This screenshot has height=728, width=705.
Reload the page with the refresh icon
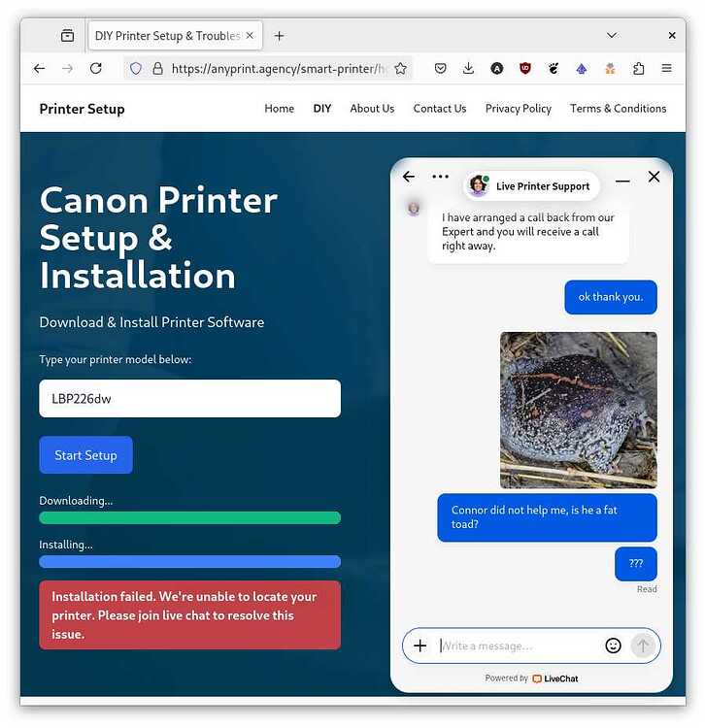[96, 69]
